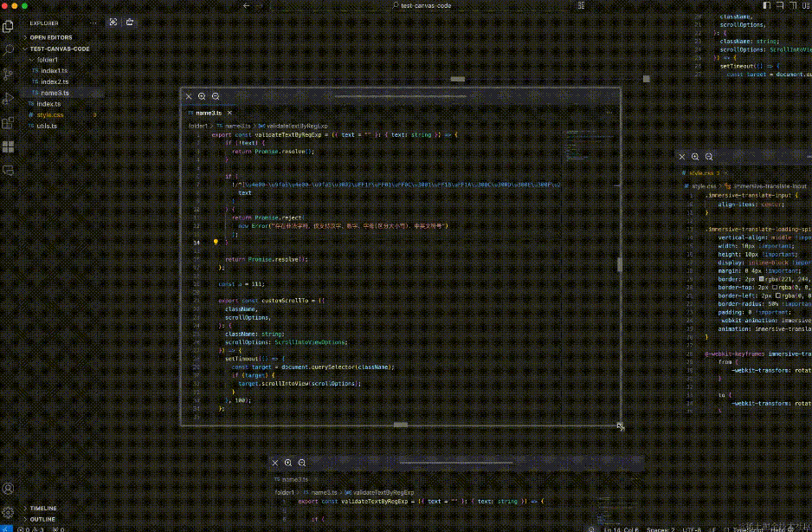The height and width of the screenshot is (532, 812).
Task: Close the style.css canvas window
Action: click(682, 157)
